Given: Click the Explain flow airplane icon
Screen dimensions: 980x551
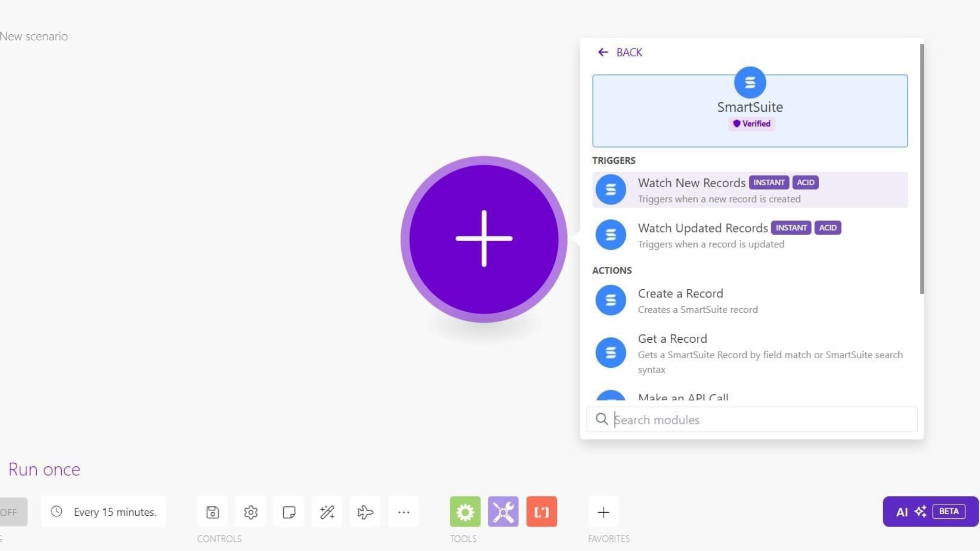Looking at the screenshot, I should point(365,512).
